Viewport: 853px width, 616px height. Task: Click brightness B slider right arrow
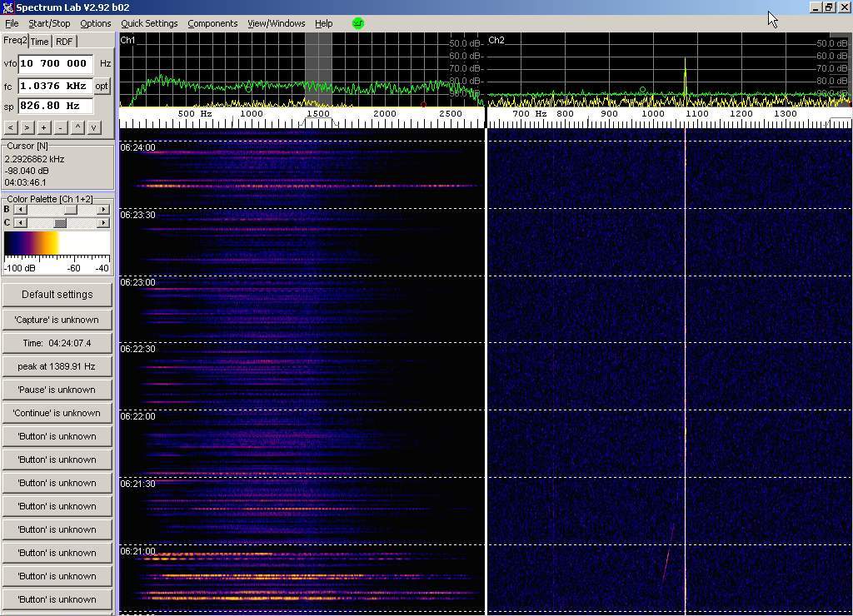click(103, 210)
